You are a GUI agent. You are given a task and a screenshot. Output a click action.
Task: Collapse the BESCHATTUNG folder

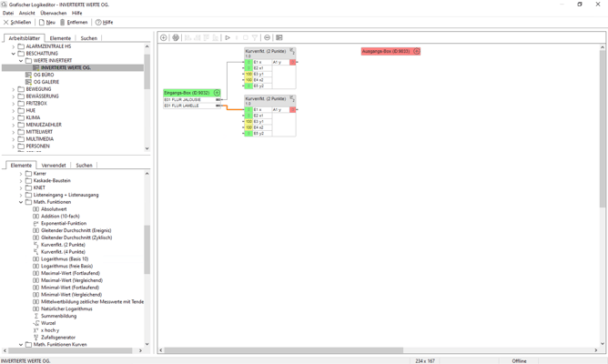pos(13,54)
